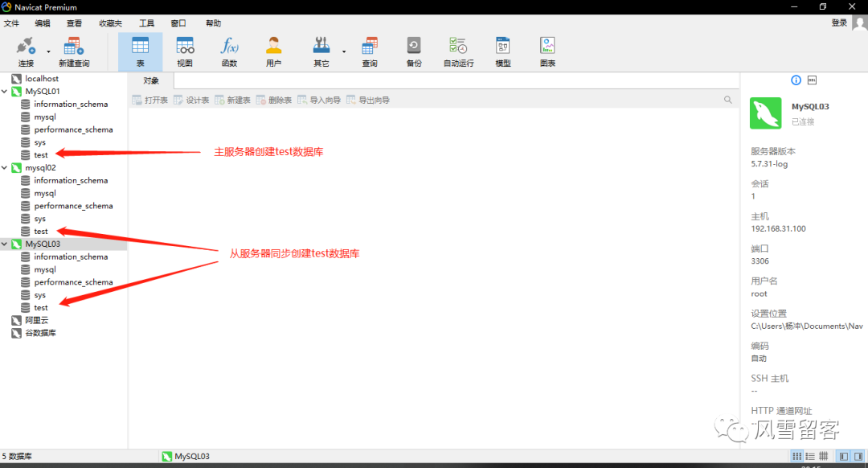Open the Favorites (收藏夹) menu
The image size is (868, 468).
110,23
